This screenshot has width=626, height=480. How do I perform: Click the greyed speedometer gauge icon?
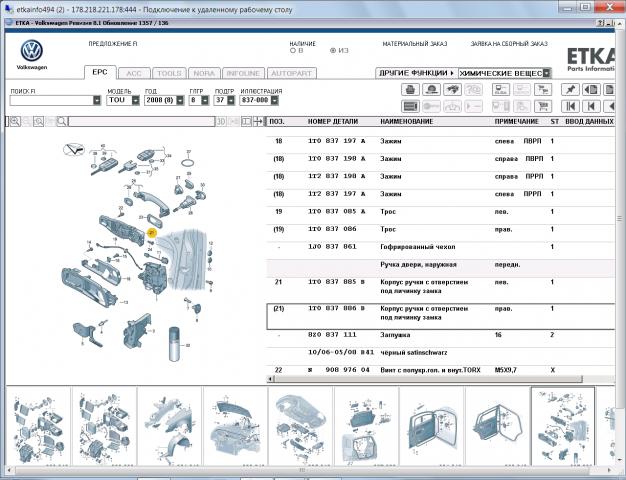[452, 106]
